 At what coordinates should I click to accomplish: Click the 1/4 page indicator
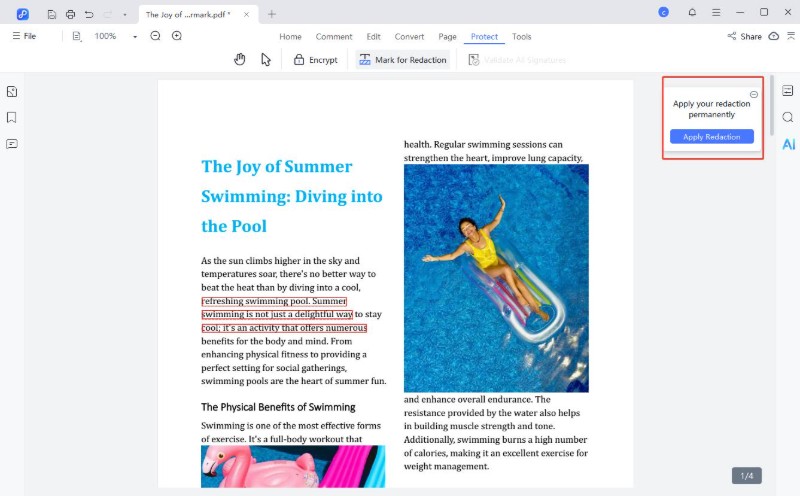[x=747, y=476]
